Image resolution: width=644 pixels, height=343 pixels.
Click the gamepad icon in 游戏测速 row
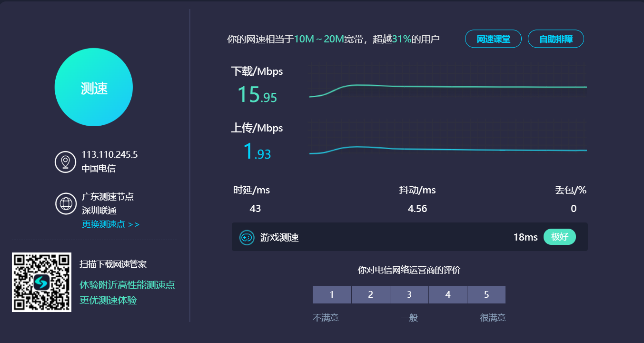247,237
